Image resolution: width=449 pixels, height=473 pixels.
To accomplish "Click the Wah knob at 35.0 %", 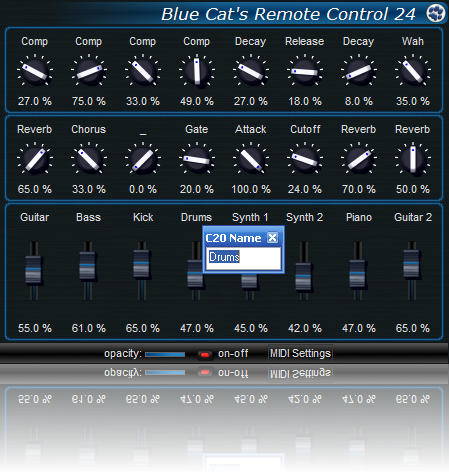I will (x=413, y=71).
